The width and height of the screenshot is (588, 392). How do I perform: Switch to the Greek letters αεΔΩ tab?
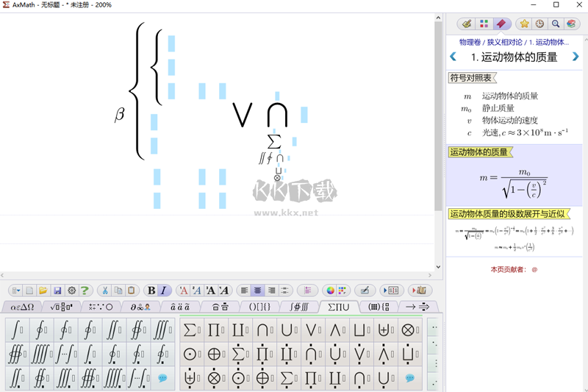coord(23,307)
